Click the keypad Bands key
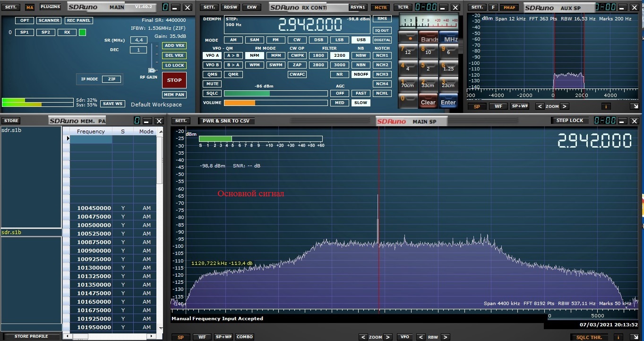644x341 pixels. [429, 37]
